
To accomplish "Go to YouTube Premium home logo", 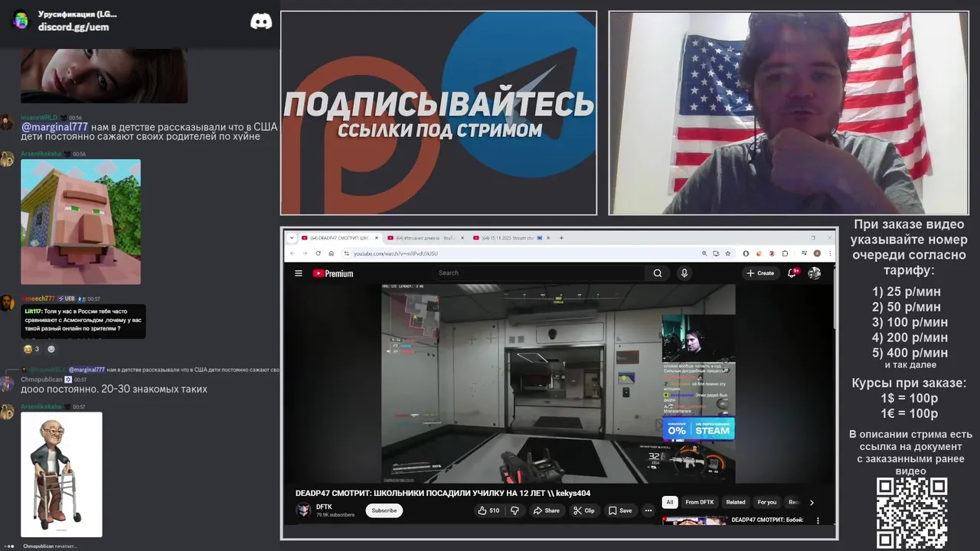I will [x=333, y=273].
